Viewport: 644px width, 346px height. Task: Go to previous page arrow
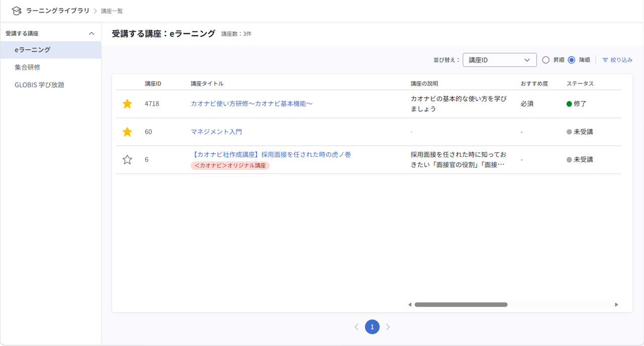(x=356, y=327)
